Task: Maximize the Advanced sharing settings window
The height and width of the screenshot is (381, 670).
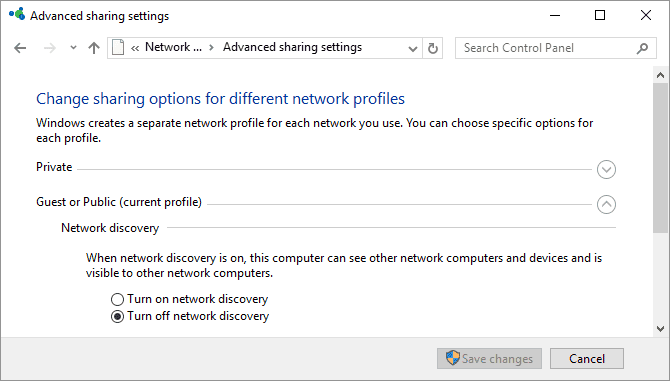Action: coord(600,15)
